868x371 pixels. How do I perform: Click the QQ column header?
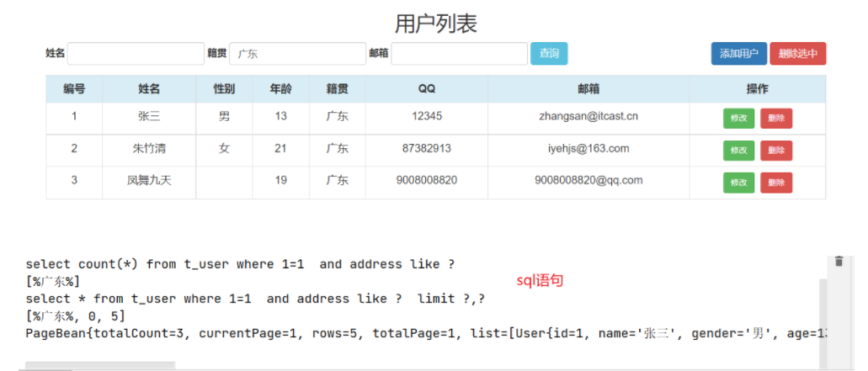[427, 89]
